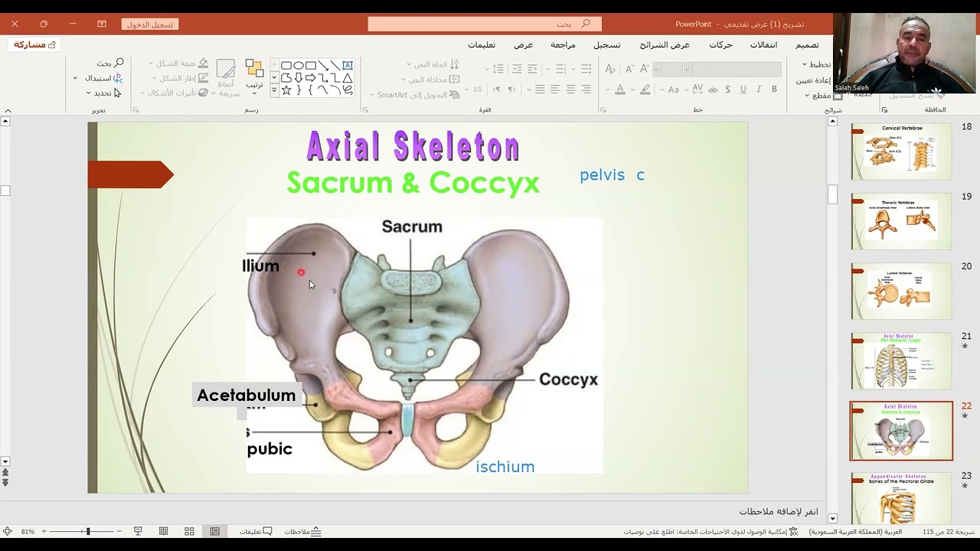This screenshot has width=980, height=551.
Task: Open the Design (تصميم) tab
Action: point(807,44)
